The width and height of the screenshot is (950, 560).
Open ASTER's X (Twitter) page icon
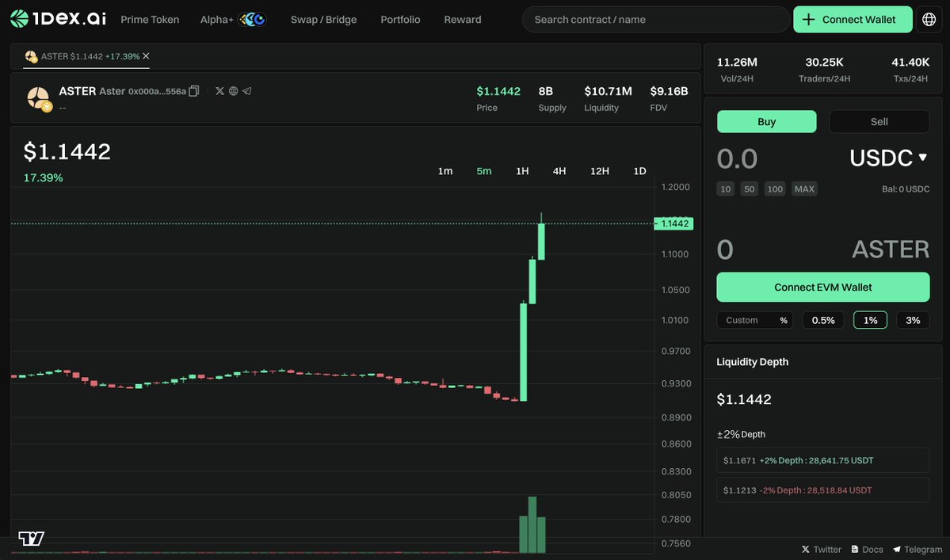pyautogui.click(x=219, y=91)
